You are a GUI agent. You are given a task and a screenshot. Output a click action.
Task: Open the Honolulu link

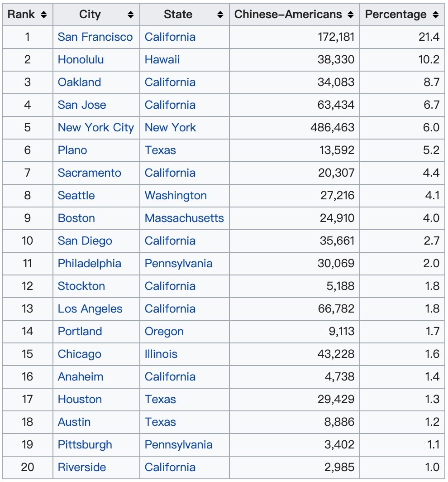(x=81, y=60)
